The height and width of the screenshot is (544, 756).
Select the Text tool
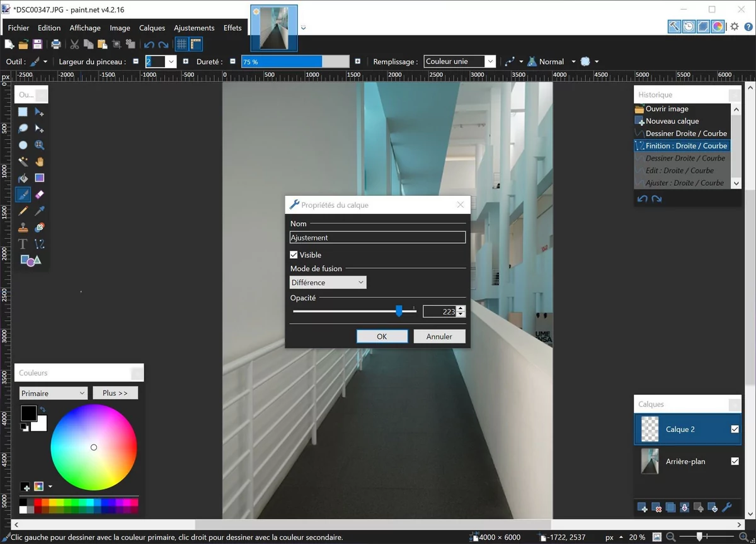[23, 244]
